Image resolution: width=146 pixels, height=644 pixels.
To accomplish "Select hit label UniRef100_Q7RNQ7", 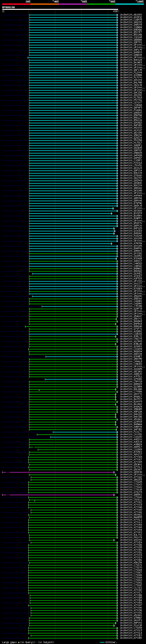I will (x=131, y=618).
